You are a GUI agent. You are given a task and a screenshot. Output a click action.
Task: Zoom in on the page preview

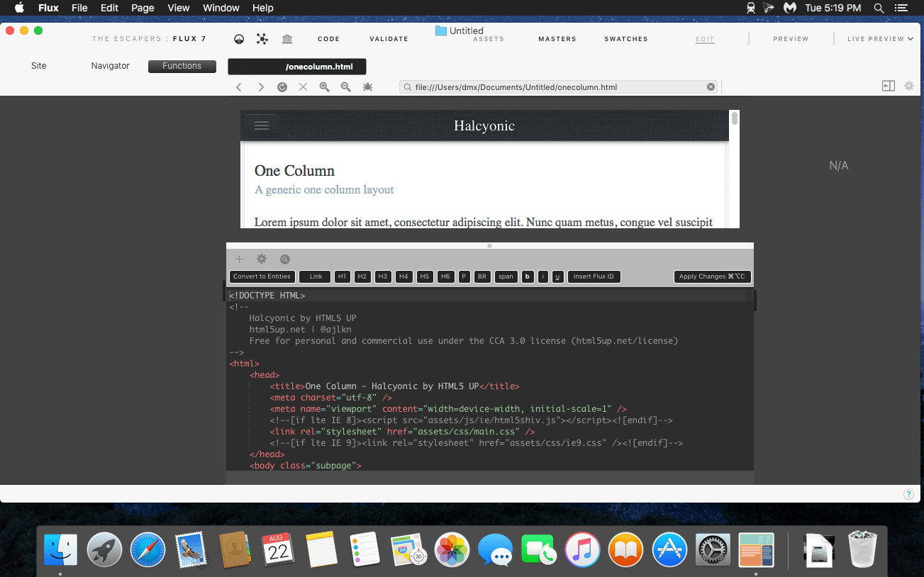324,87
